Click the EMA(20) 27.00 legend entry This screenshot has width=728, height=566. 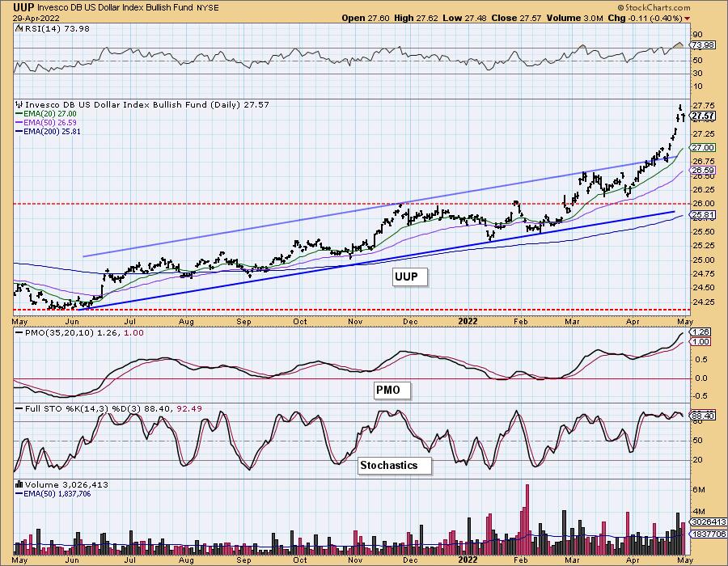[46, 114]
